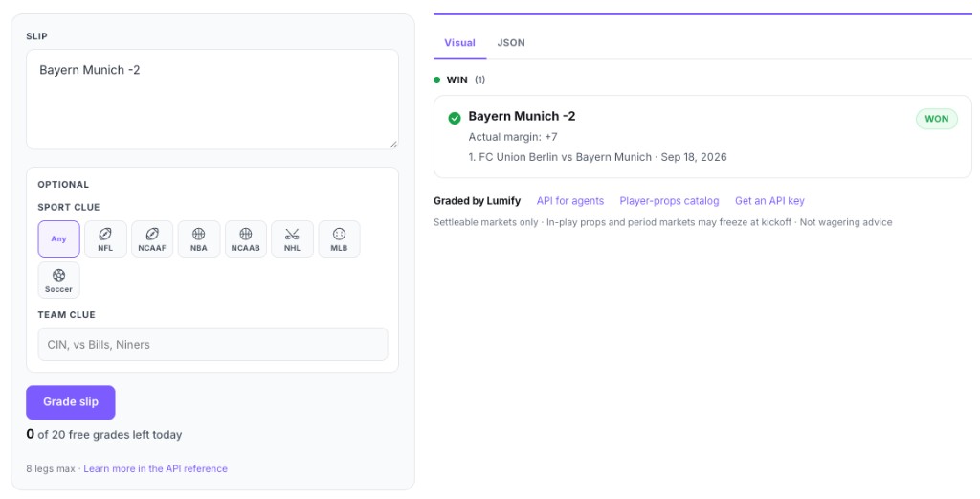Select the NHL sport clue
Screen dimensions: 980x499
[x=293, y=238]
